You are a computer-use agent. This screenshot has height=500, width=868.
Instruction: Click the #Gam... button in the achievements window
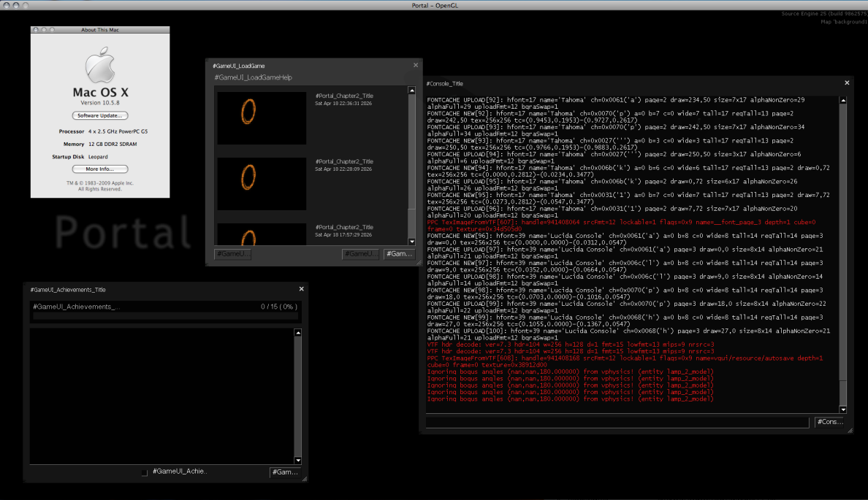285,472
